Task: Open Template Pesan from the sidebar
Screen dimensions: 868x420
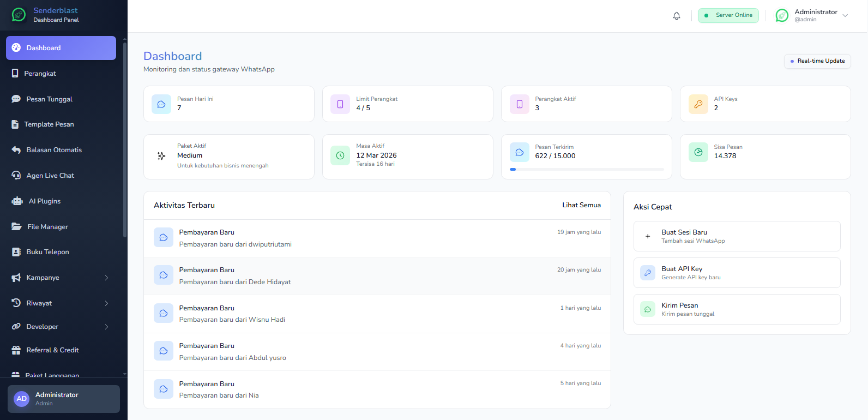Action: [49, 124]
